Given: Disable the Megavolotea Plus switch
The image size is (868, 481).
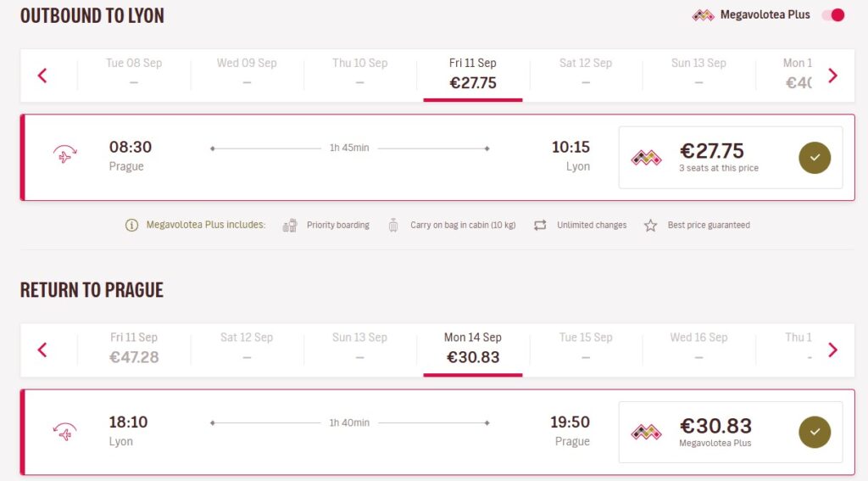Looking at the screenshot, I should [x=833, y=15].
